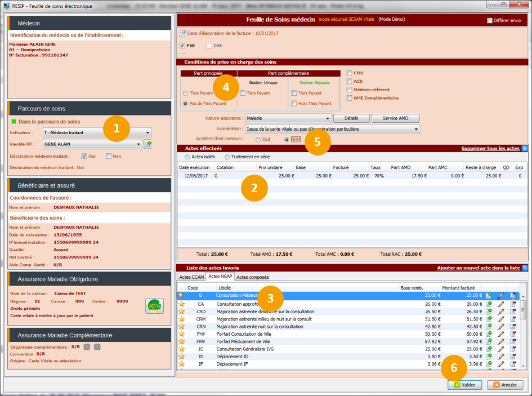Expand the Nature assurance dropdown
This screenshot has width=532, height=396.
click(x=327, y=118)
